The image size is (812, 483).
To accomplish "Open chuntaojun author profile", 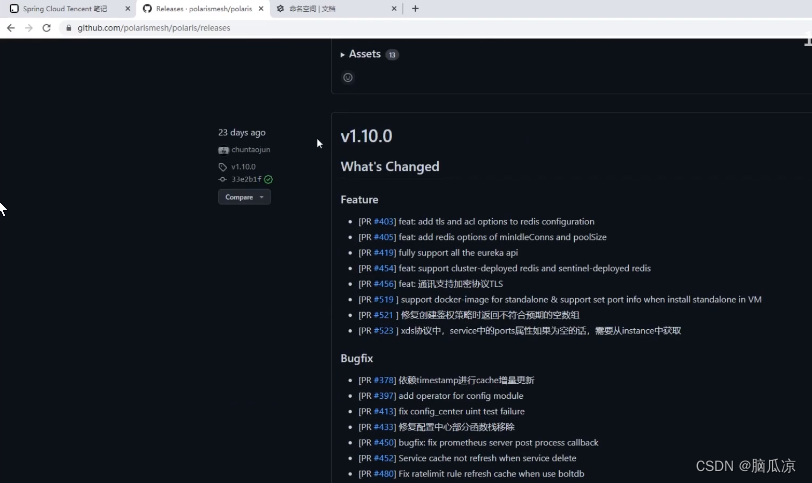I will tap(251, 150).
